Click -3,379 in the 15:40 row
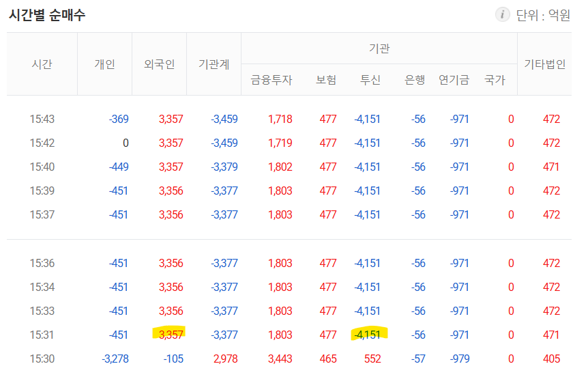The width and height of the screenshot is (588, 377). tap(224, 167)
